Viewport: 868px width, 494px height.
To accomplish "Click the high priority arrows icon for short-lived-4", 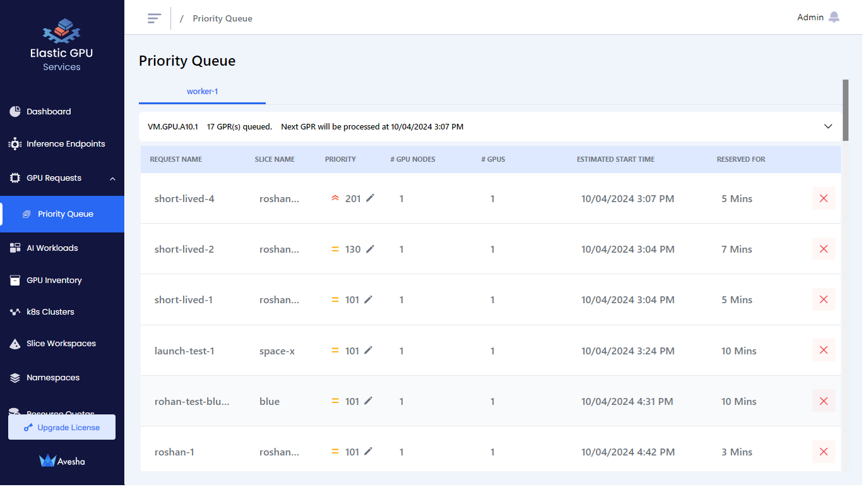I will point(335,198).
